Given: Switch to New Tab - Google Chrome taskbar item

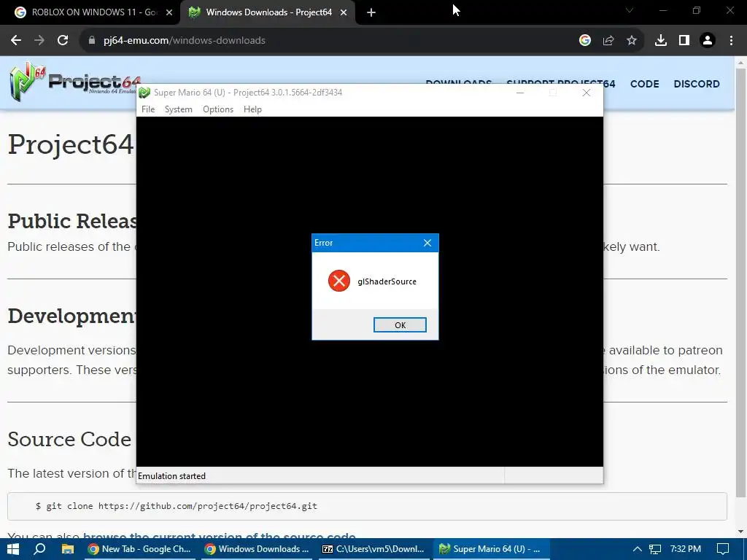Looking at the screenshot, I should point(140,549).
